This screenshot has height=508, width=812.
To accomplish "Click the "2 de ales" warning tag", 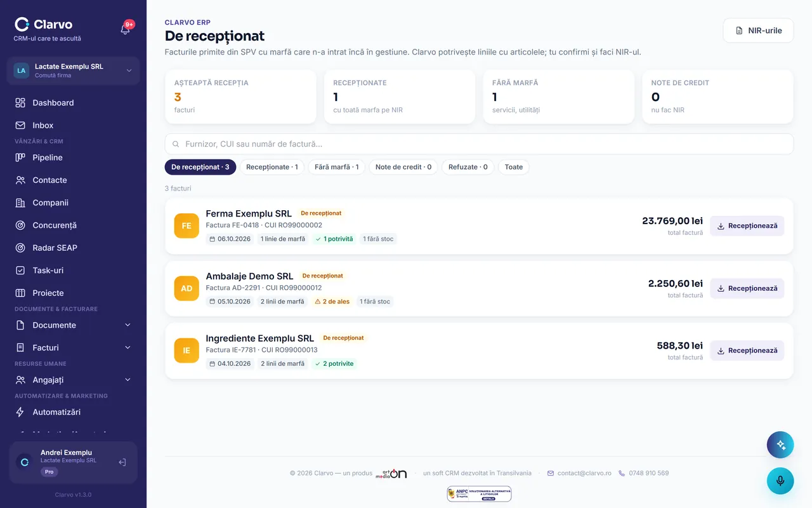I will click(332, 302).
